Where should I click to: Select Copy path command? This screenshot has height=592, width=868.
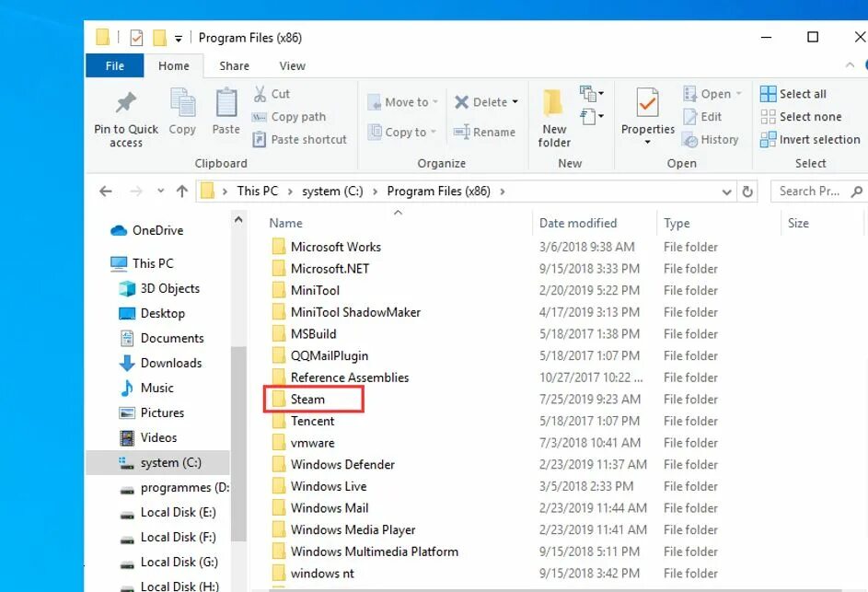(x=289, y=117)
